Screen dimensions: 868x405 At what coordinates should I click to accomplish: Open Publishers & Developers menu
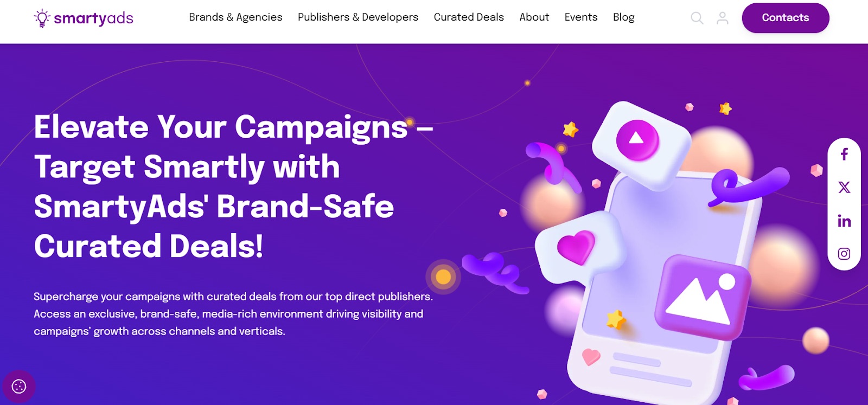(358, 17)
